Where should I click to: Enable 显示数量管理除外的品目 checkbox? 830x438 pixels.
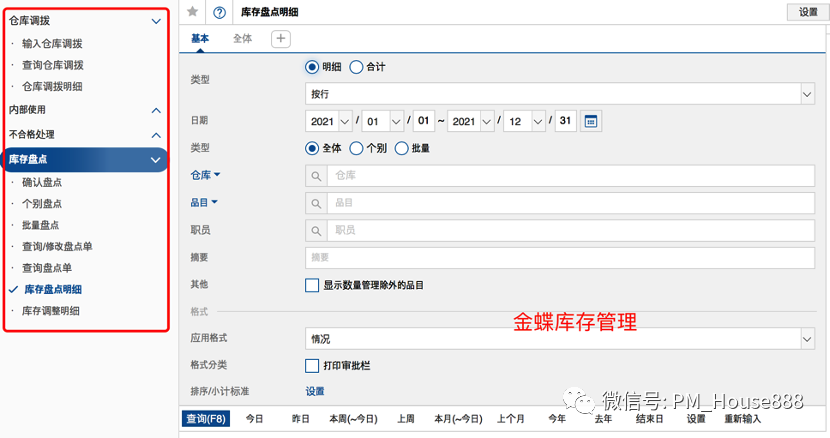pyautogui.click(x=312, y=285)
